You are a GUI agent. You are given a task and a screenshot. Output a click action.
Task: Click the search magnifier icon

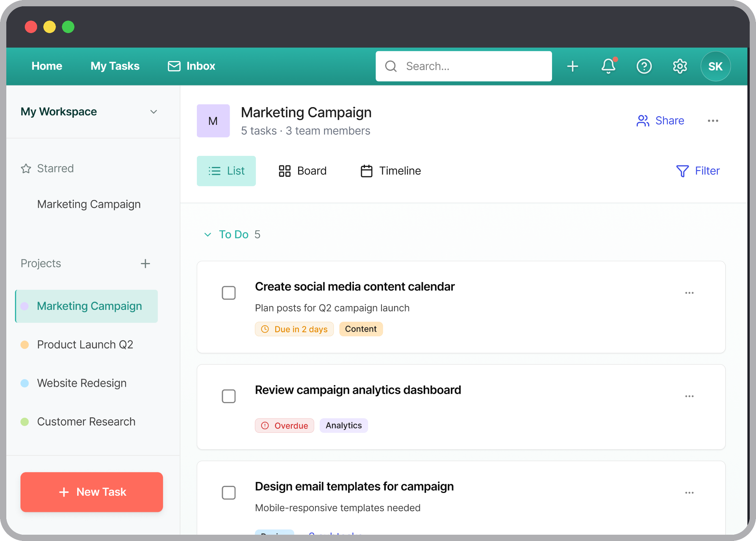391,66
